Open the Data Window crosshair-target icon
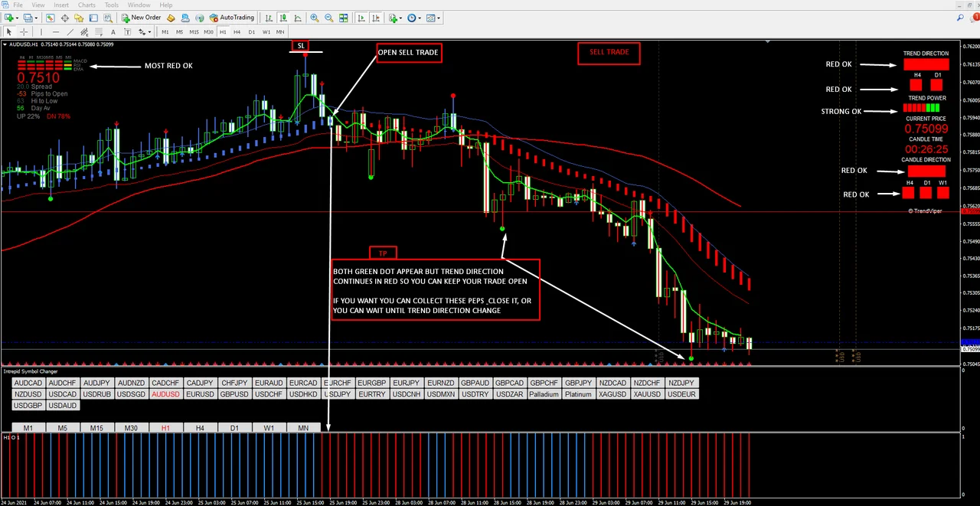Image resolution: width=980 pixels, height=506 pixels. point(64,18)
